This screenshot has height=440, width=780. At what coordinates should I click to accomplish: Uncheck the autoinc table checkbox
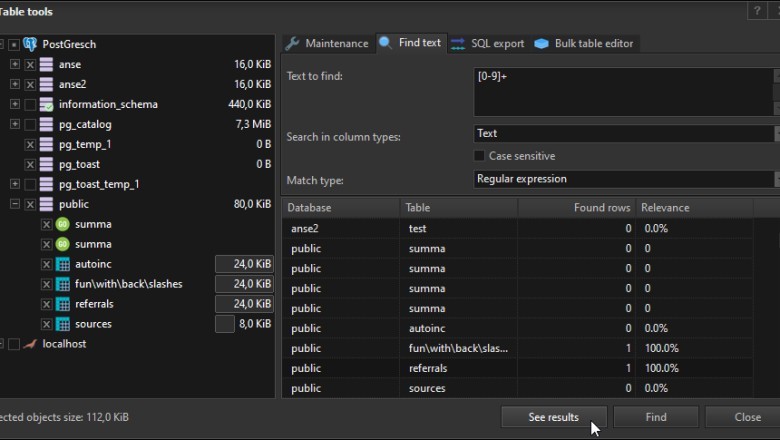tap(47, 264)
